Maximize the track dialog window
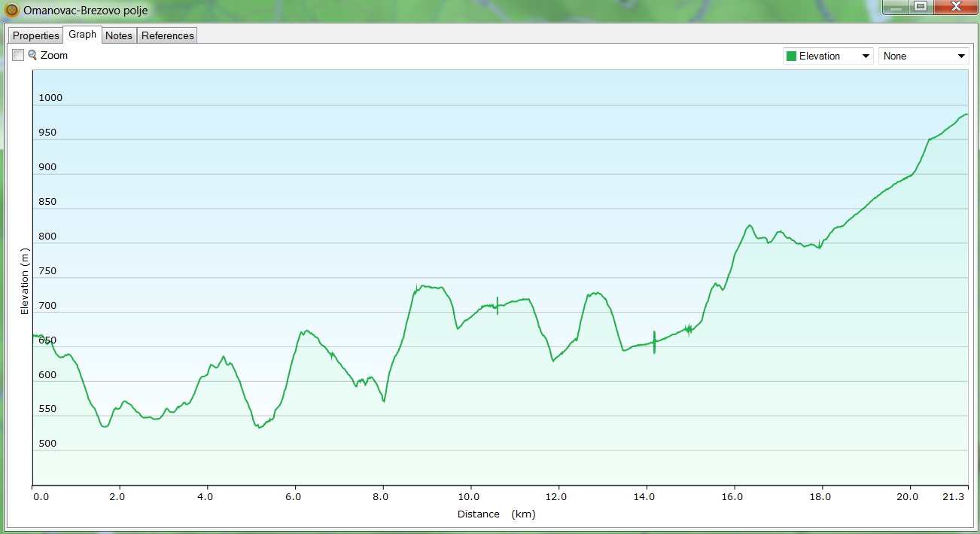The height and width of the screenshot is (534, 980). [920, 8]
